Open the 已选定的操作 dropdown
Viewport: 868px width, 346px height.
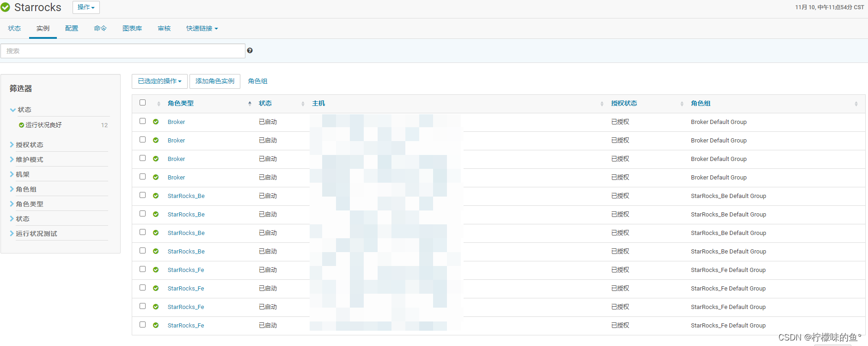(x=159, y=81)
